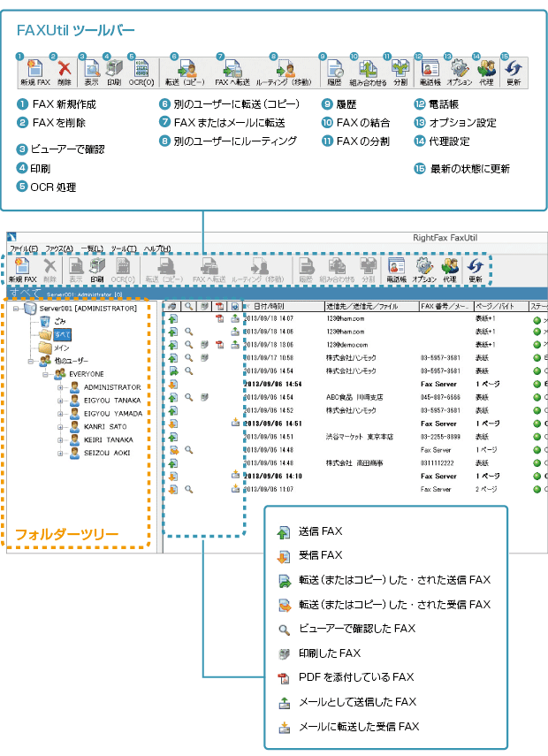Click fax number 03-2255-8889
The height and width of the screenshot is (756, 548).
click(440, 436)
